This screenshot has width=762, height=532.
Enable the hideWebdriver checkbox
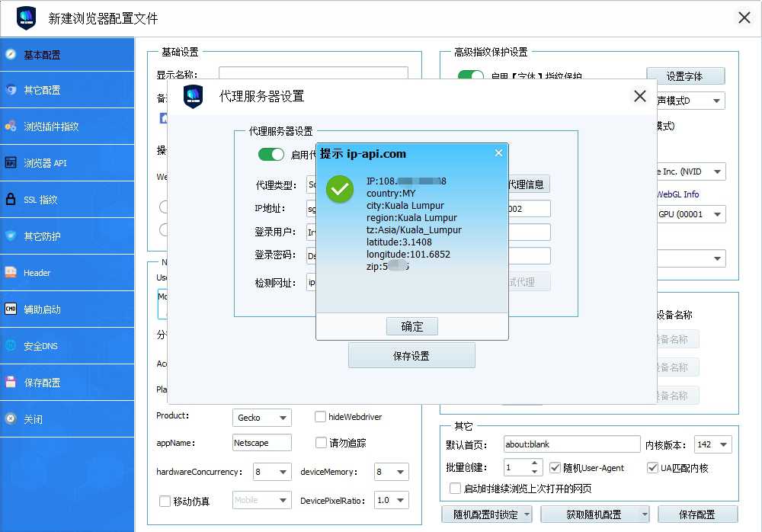tap(321, 417)
